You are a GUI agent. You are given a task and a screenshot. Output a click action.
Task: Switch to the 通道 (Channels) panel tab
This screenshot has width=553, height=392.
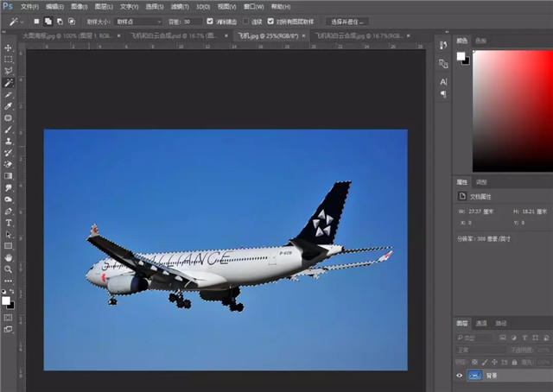tap(482, 322)
